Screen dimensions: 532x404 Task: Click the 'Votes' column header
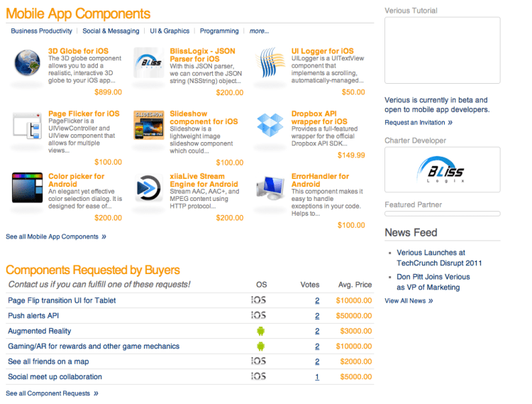pos(310,285)
